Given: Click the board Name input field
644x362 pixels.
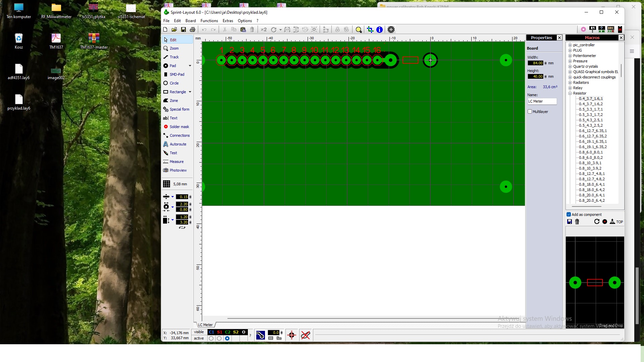Looking at the screenshot, I should click(542, 101).
